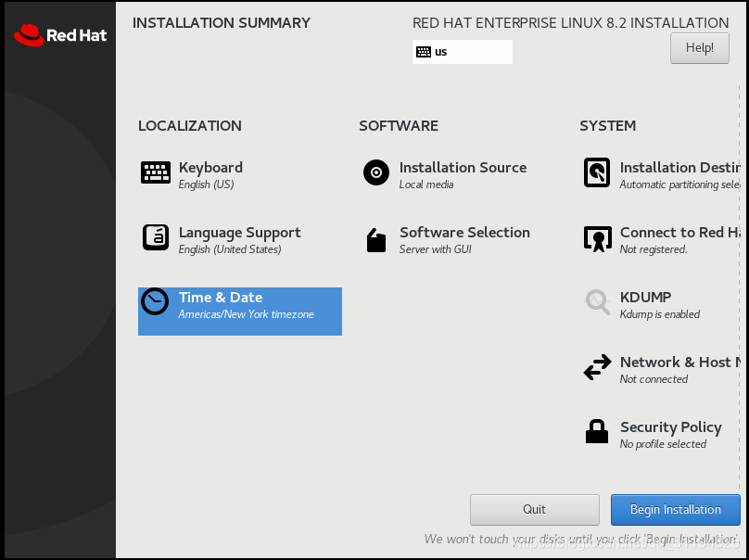This screenshot has width=749, height=560.
Task: Select the Language Support label
Action: [240, 233]
